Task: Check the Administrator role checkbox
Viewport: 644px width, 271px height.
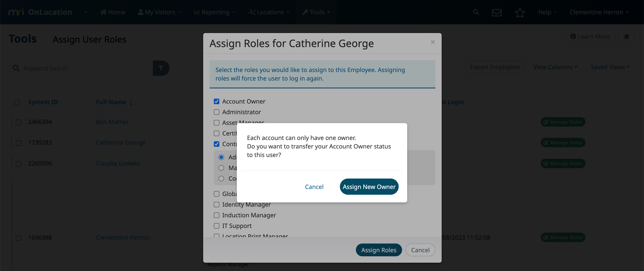Action: (x=217, y=112)
